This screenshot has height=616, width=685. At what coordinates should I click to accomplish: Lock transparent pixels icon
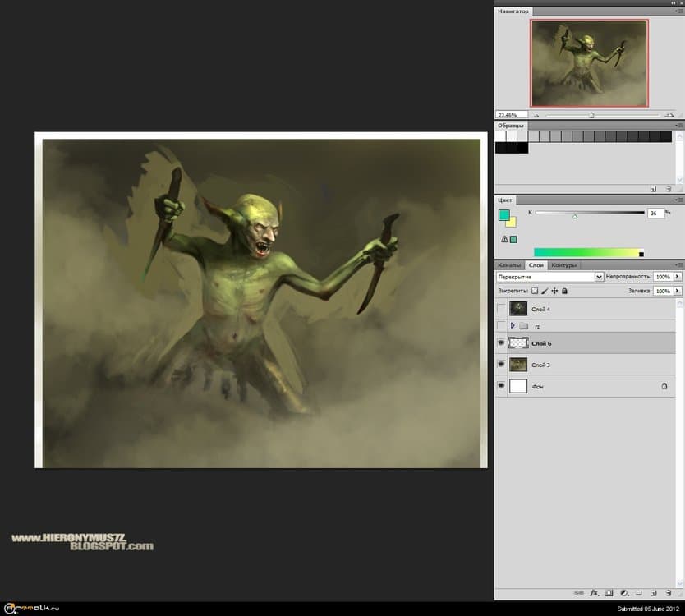535,291
